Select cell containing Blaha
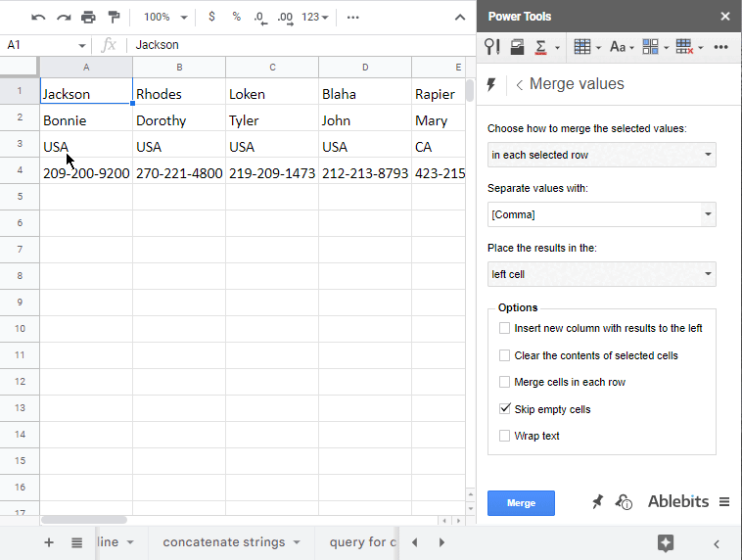Image resolution: width=742 pixels, height=560 pixels. pyautogui.click(x=365, y=91)
